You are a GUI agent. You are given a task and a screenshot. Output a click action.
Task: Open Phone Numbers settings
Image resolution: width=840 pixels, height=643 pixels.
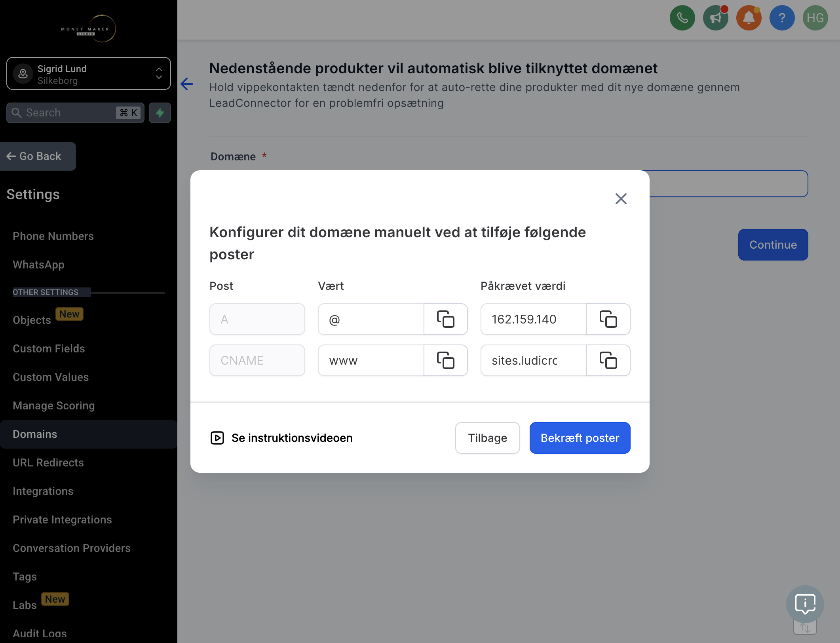point(53,236)
